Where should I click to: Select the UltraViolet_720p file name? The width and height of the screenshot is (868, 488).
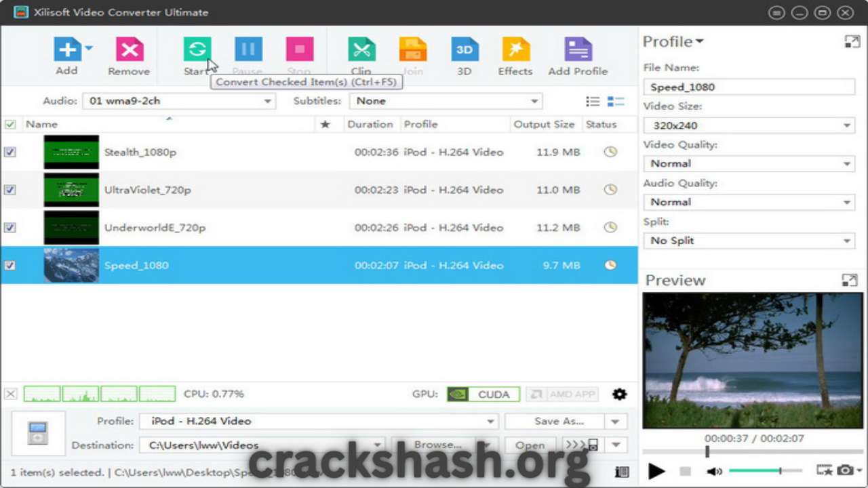click(147, 190)
